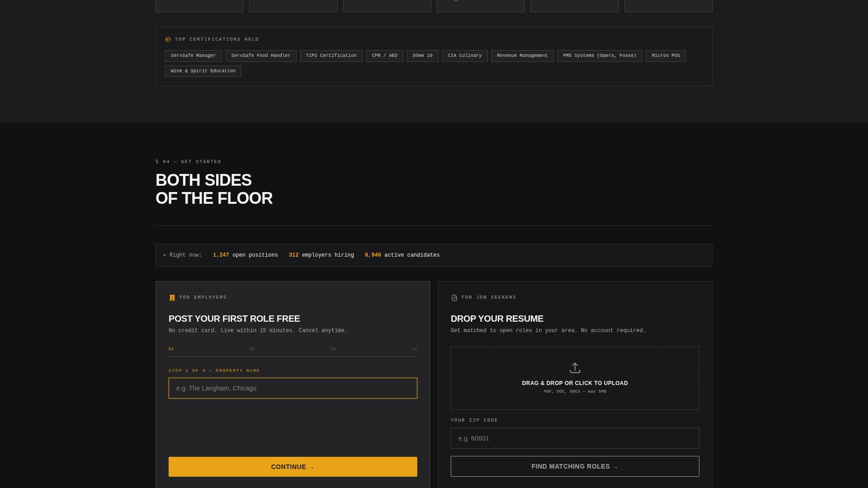
Task: Click the graduation cap certifications icon
Action: point(168,39)
